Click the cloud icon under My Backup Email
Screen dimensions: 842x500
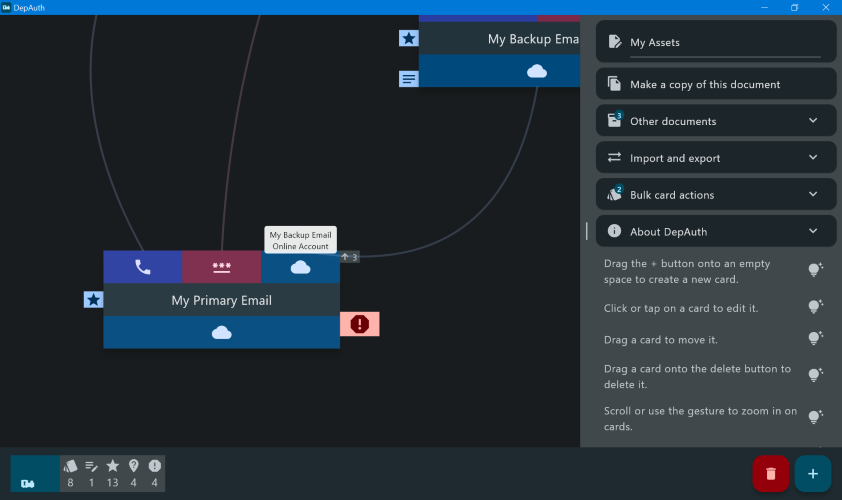click(x=537, y=71)
